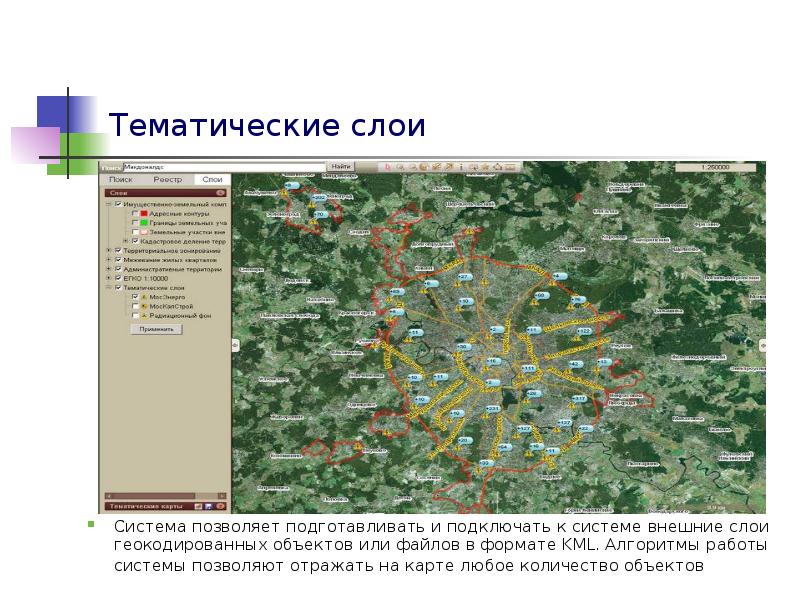Enable the Адресные контуры layer checkbox
The height and width of the screenshot is (600, 800).
[x=133, y=214]
